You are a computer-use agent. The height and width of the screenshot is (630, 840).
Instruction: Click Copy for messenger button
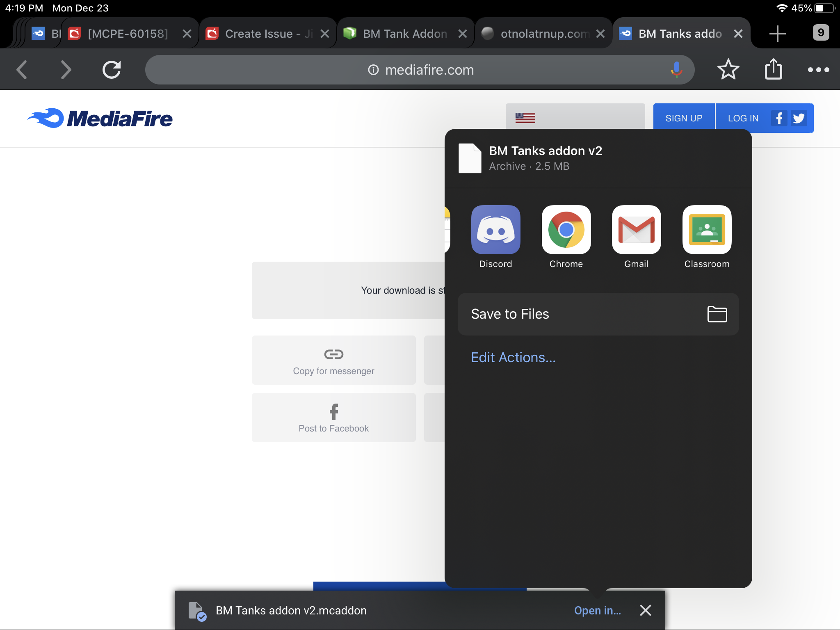click(x=333, y=360)
